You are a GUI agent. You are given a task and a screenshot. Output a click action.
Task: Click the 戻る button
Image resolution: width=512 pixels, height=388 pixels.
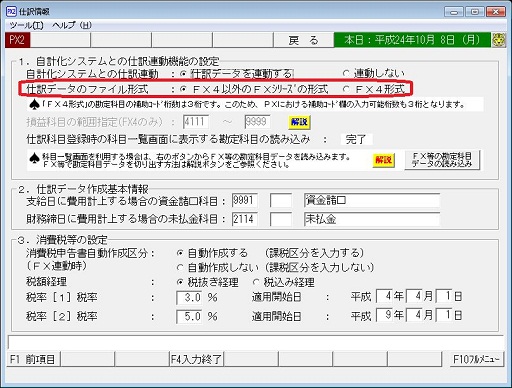tap(304, 40)
